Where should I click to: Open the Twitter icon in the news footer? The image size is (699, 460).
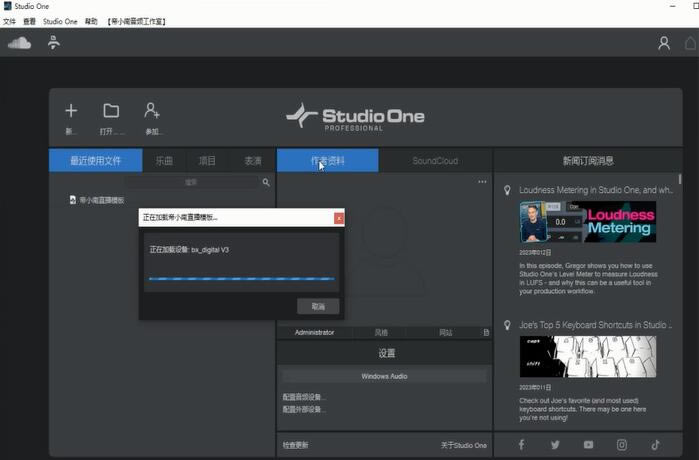point(555,444)
